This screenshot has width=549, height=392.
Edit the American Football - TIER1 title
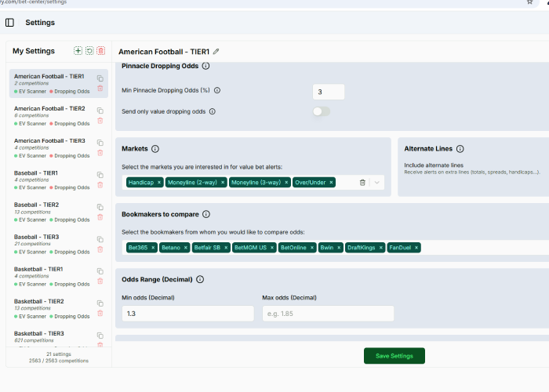(x=216, y=52)
